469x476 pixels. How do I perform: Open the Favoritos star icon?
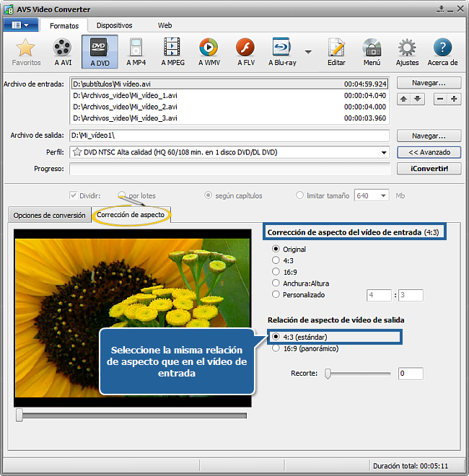pyautogui.click(x=26, y=49)
